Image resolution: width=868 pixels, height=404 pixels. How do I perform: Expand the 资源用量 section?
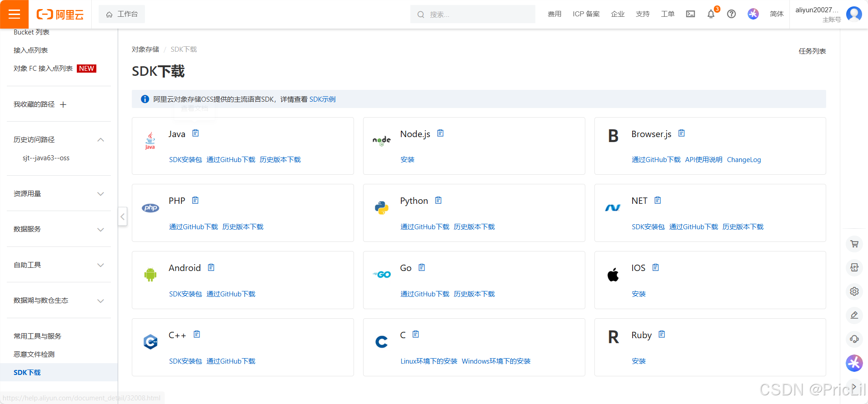coord(101,194)
